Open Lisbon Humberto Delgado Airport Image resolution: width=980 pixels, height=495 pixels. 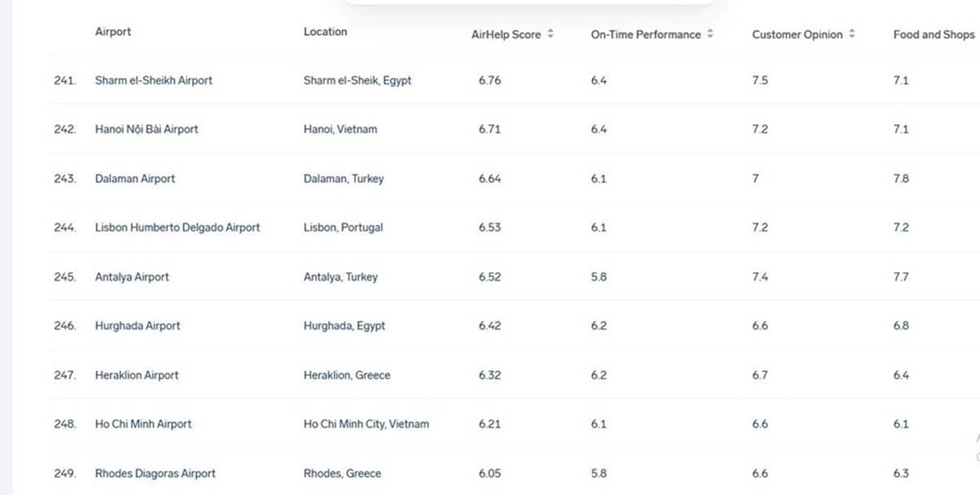coord(177,227)
